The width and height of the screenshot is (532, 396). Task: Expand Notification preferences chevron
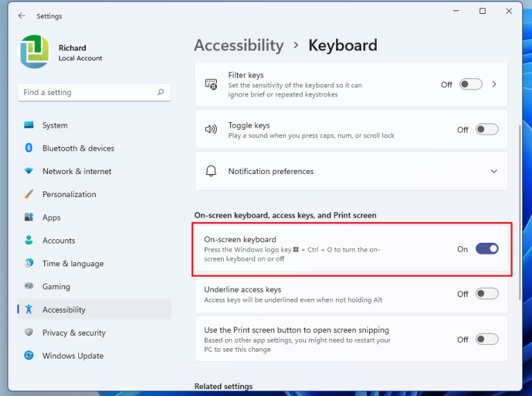[x=494, y=171]
